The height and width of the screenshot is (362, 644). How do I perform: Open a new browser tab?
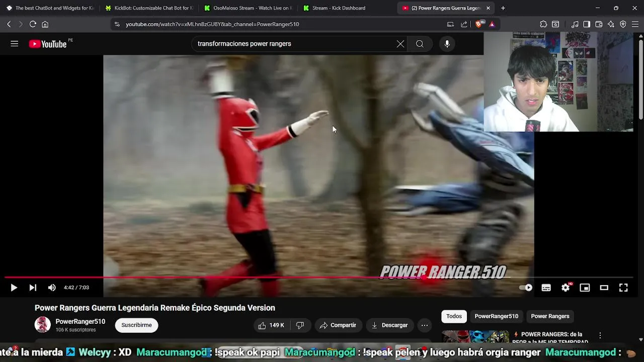coord(503,8)
